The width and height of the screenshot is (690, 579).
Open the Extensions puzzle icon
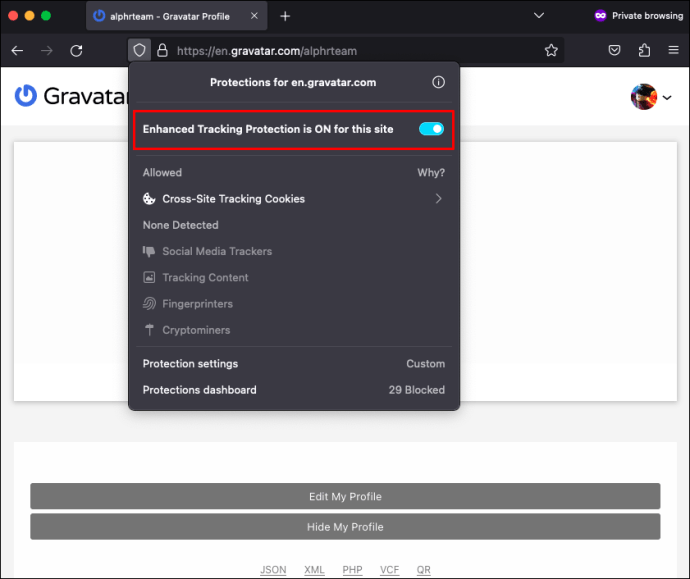coord(644,50)
